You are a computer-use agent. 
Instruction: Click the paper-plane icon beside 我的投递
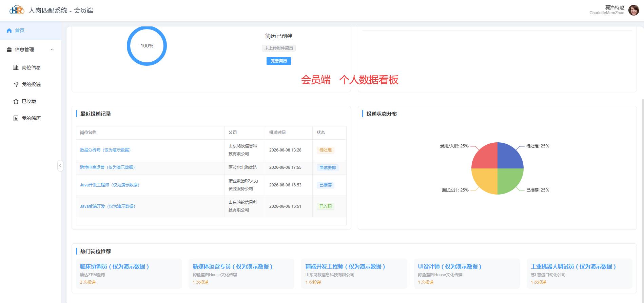(x=16, y=84)
